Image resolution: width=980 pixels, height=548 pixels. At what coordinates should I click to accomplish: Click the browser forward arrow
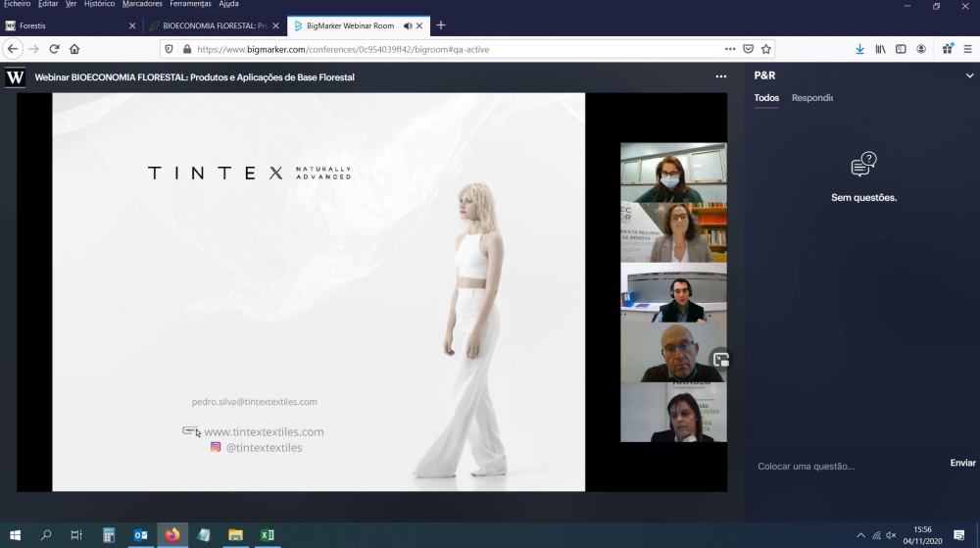33,49
